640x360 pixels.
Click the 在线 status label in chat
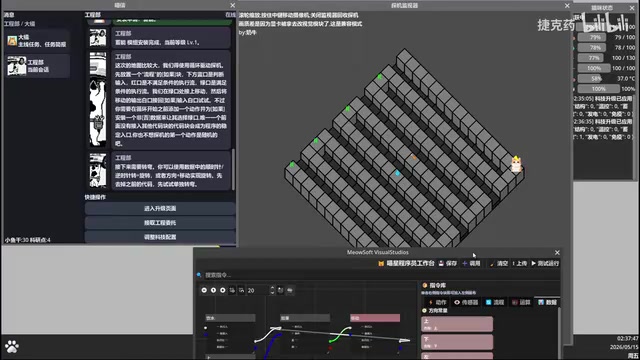[x=230, y=15]
